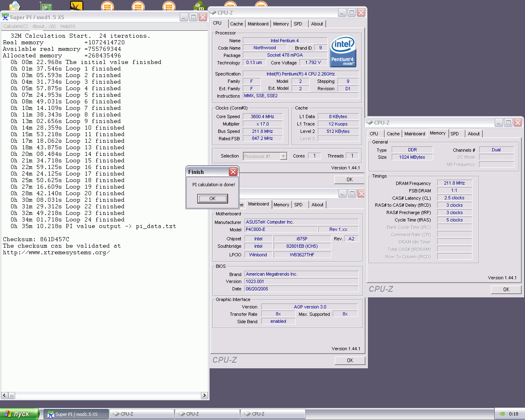
Task: Click the 'Socket 478 mPGA' package value
Action: tap(285, 55)
